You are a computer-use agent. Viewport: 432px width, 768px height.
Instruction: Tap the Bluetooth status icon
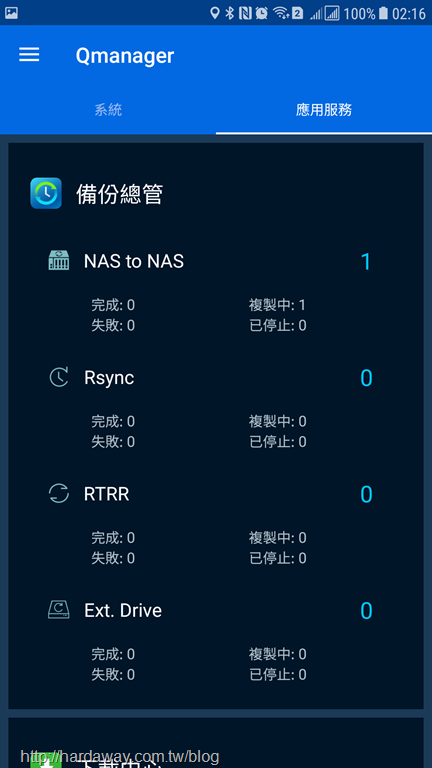230,13
